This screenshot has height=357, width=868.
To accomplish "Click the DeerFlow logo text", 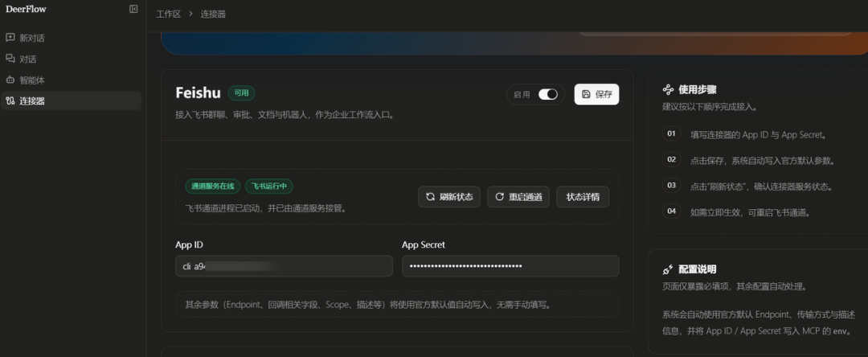I will (x=26, y=9).
